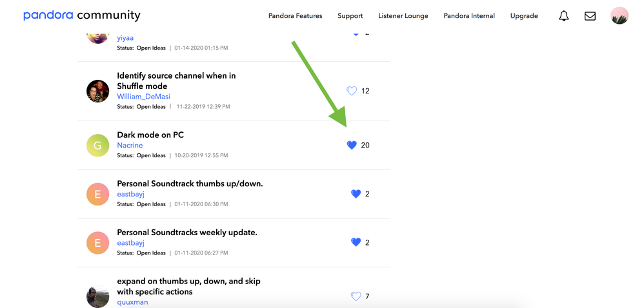Click William_DeMasi's avatar thumbnail

[98, 91]
